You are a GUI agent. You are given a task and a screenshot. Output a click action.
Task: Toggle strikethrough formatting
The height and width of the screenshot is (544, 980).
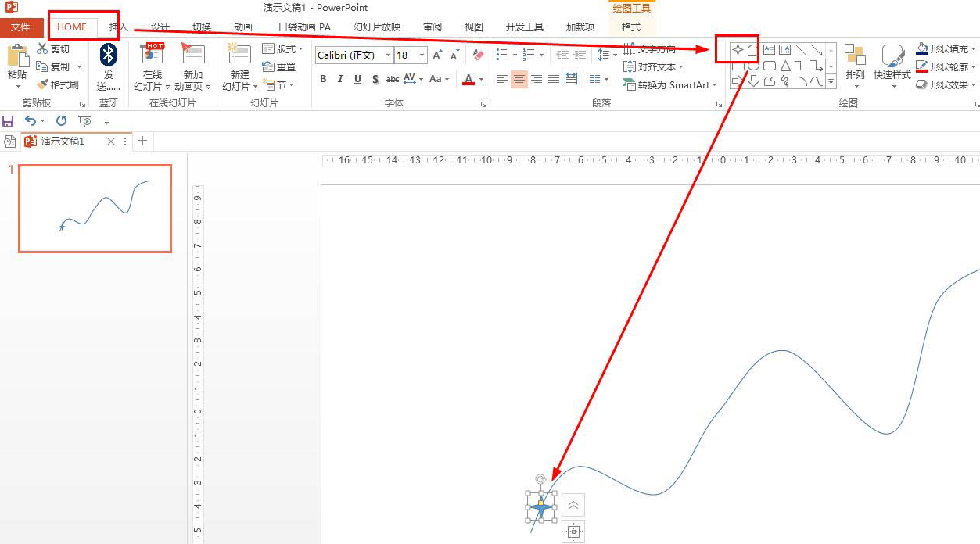point(393,79)
